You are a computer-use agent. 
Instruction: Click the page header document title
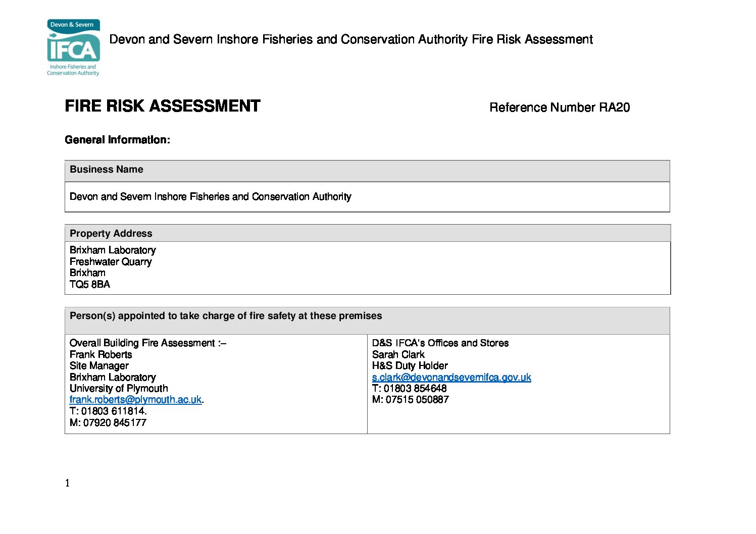[351, 39]
